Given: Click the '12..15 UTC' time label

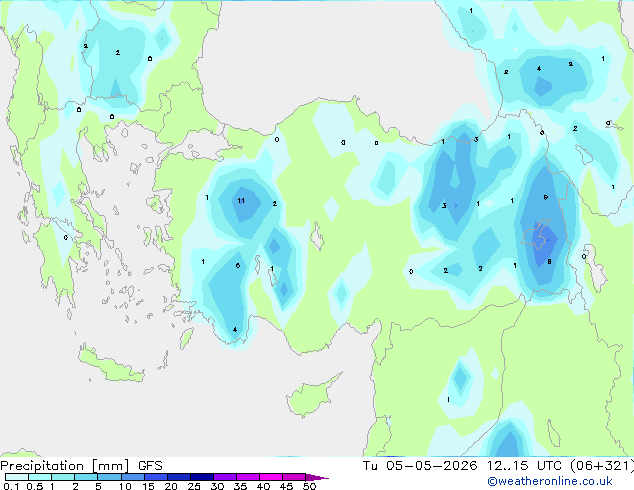Looking at the screenshot, I should click(524, 465).
